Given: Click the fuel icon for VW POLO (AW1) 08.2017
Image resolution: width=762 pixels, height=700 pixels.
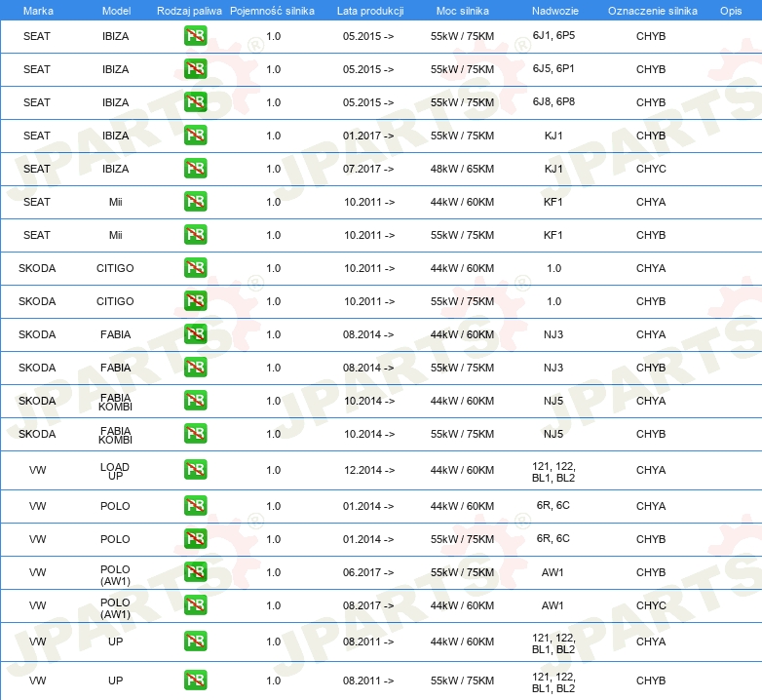Looking at the screenshot, I should pyautogui.click(x=195, y=605).
